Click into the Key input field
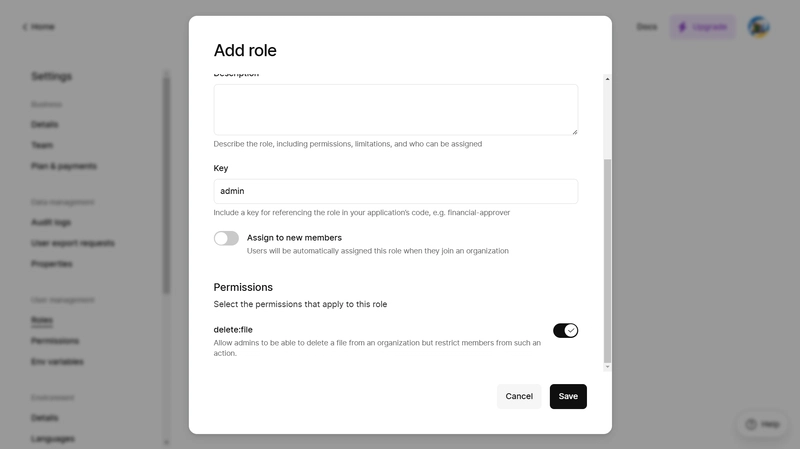Screen dimensions: 800x449 pos(395,191)
